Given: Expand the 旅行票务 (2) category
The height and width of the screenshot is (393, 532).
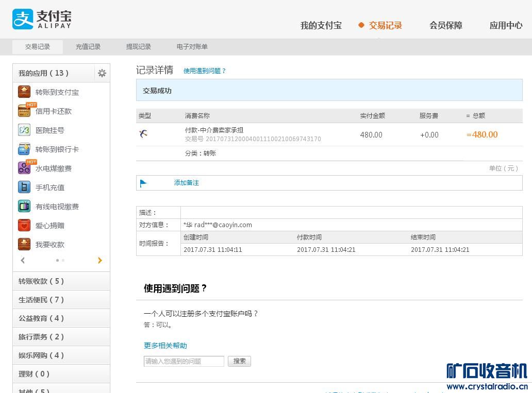Looking at the screenshot, I should click(x=61, y=337).
